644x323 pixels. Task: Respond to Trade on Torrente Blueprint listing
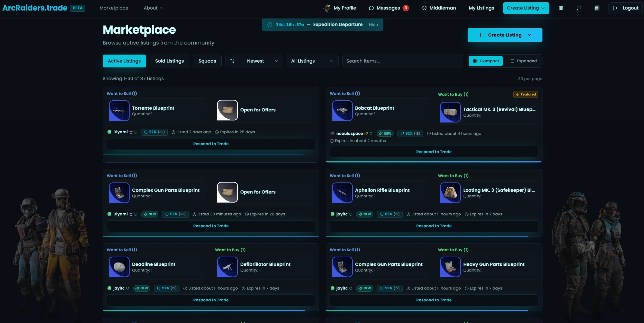point(211,144)
